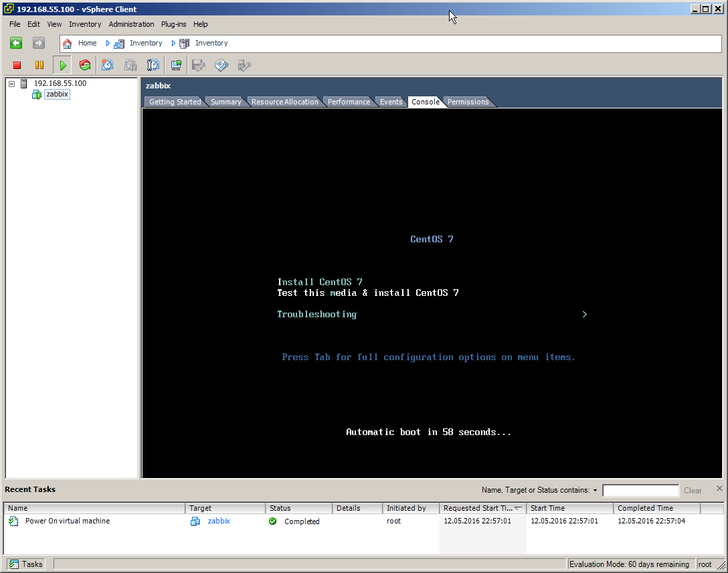The height and width of the screenshot is (573, 728).
Task: Click the green back navigation arrow
Action: coord(16,43)
